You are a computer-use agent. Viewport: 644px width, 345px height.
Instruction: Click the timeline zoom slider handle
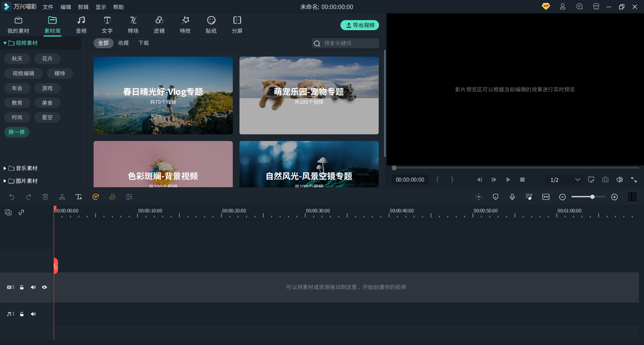[592, 197]
